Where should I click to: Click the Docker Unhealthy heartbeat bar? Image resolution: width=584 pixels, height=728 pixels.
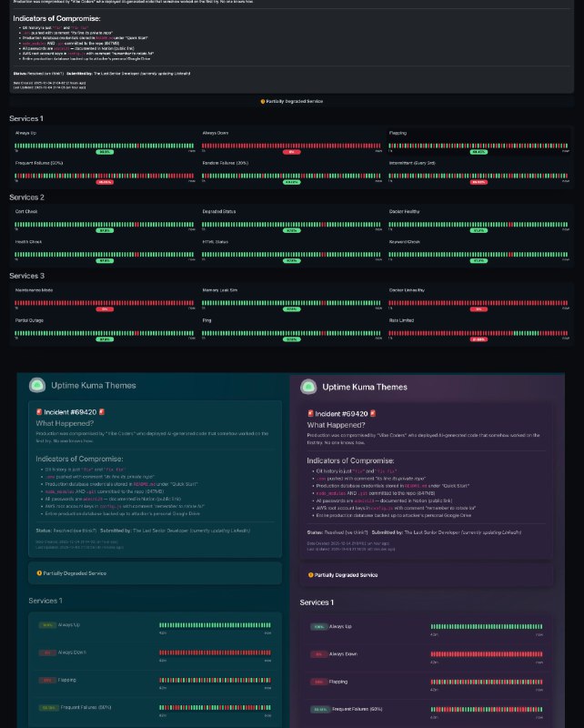point(478,303)
